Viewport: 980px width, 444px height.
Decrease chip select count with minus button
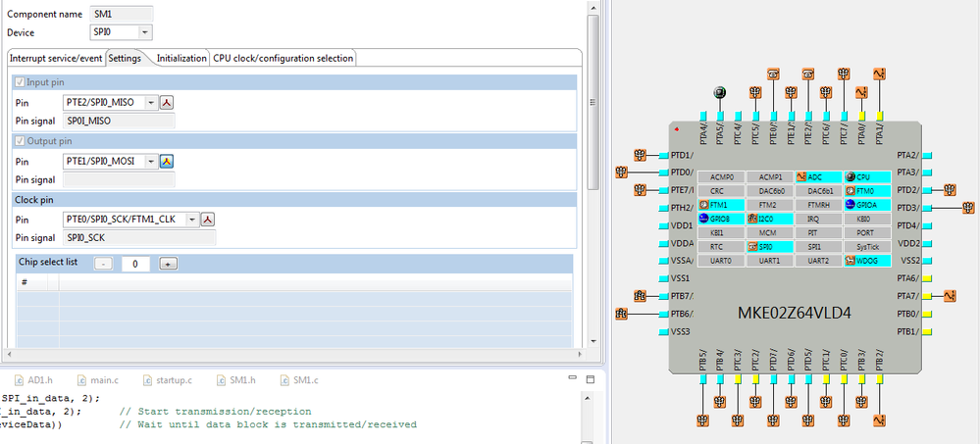tap(104, 265)
